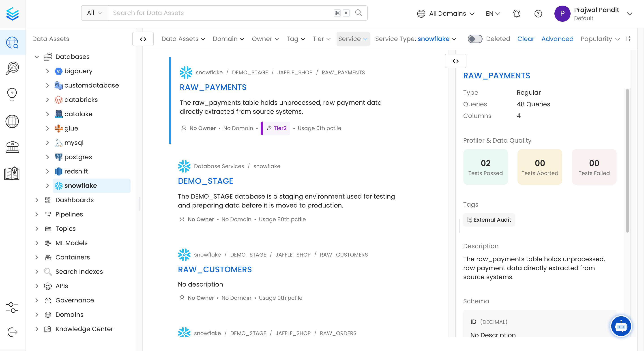Click the Tests Passed 02 card

click(x=485, y=167)
